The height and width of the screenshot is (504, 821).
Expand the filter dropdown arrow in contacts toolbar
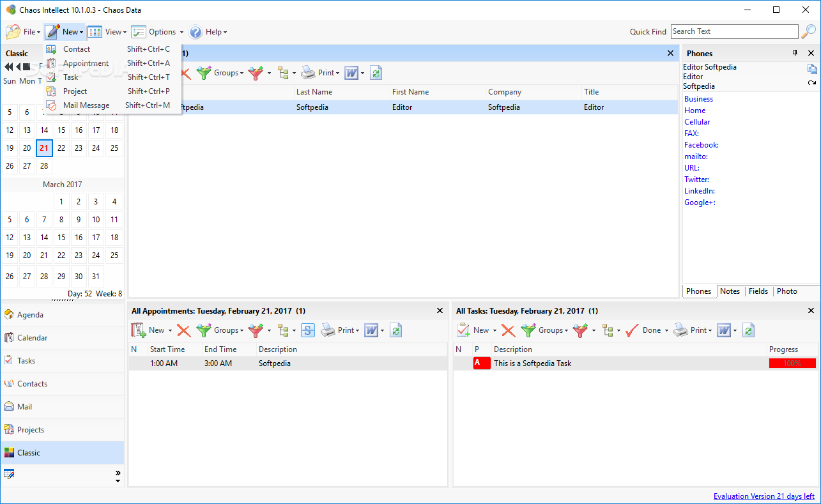pos(269,73)
